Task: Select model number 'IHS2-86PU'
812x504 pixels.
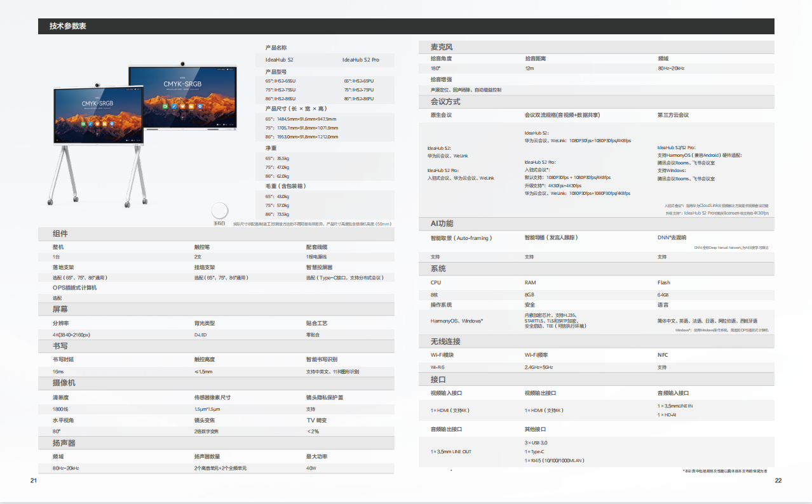Action: pos(364,99)
